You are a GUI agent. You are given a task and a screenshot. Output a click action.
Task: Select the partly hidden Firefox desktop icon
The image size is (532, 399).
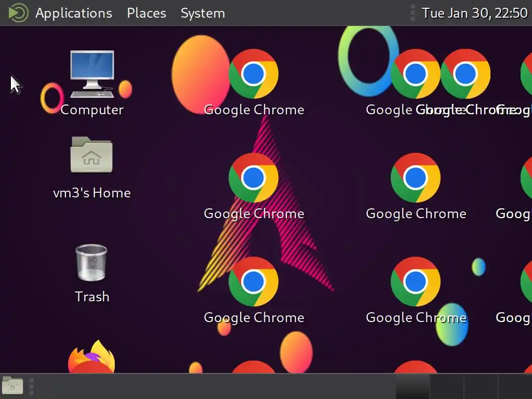click(91, 356)
